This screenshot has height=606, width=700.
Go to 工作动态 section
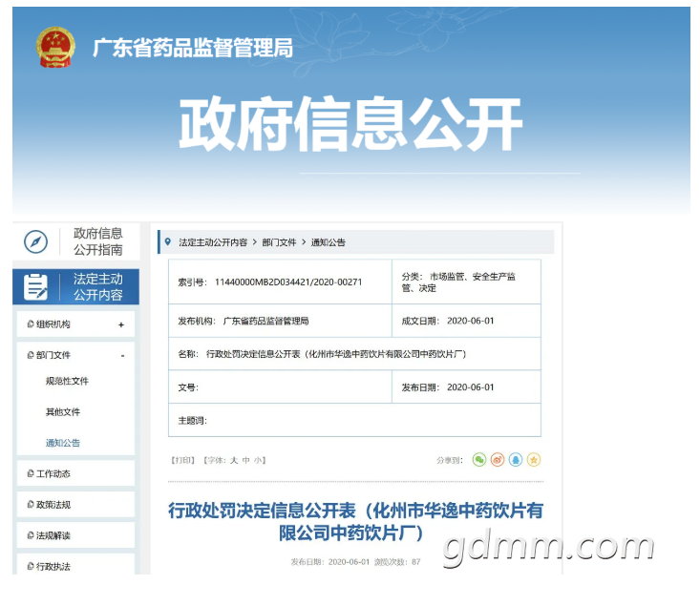pos(75,473)
